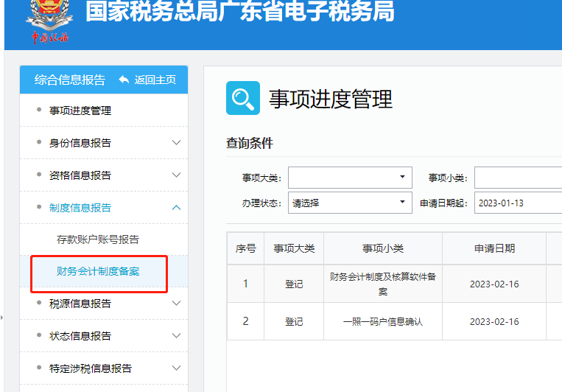Click the 申请日期 column header
562x392 pixels.
pyautogui.click(x=494, y=249)
